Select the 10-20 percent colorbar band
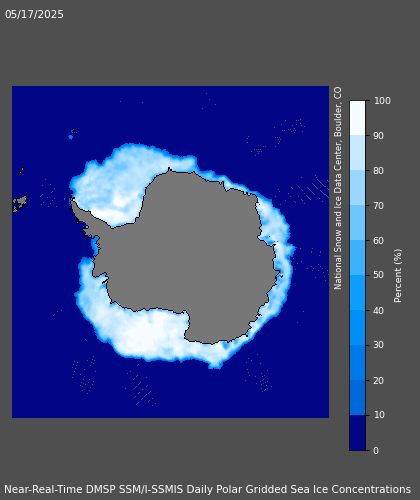The image size is (420, 500). [357, 398]
